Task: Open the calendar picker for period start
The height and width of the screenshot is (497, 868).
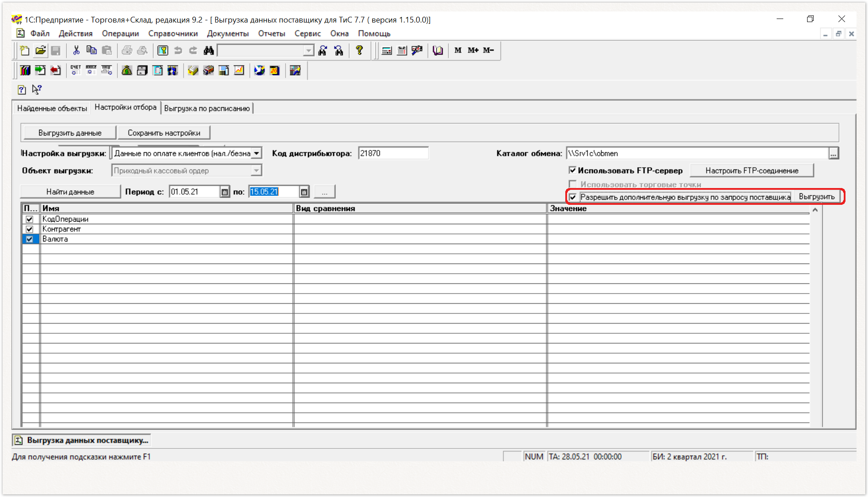Action: pos(225,192)
